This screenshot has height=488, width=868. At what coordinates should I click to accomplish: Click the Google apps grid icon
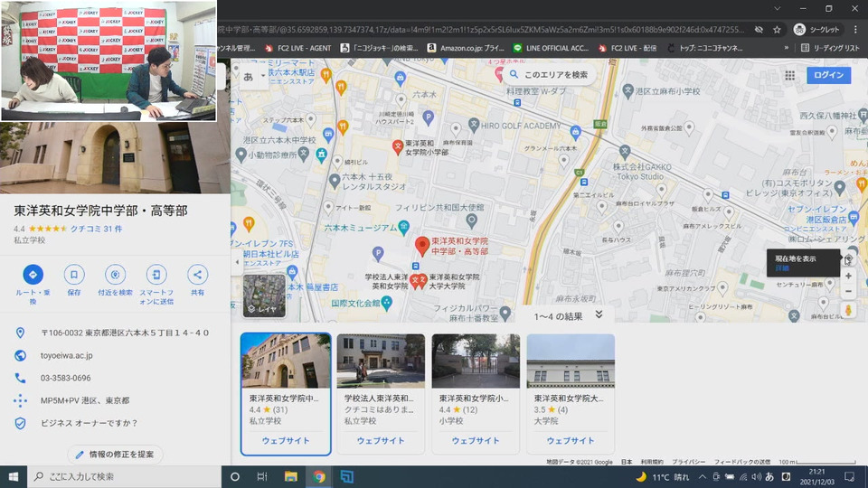click(x=790, y=75)
